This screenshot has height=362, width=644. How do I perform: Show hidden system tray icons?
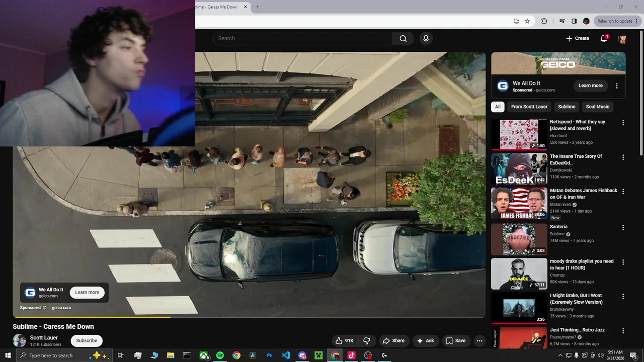pos(560,355)
